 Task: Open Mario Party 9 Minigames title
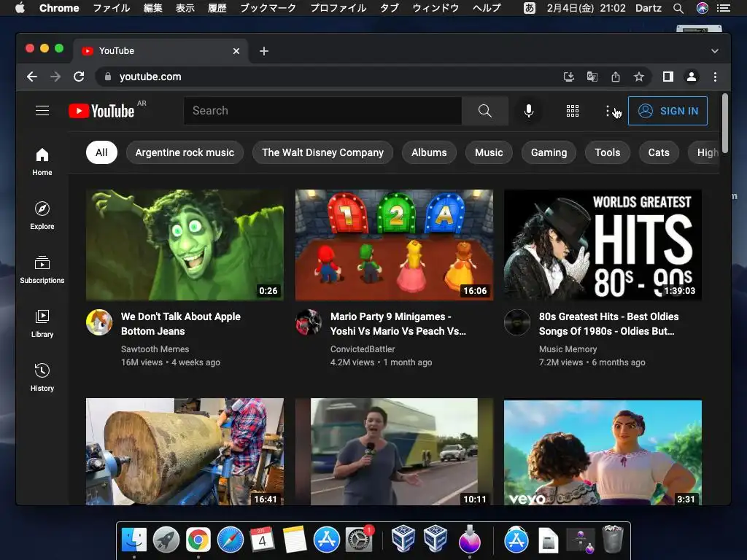[x=398, y=324]
